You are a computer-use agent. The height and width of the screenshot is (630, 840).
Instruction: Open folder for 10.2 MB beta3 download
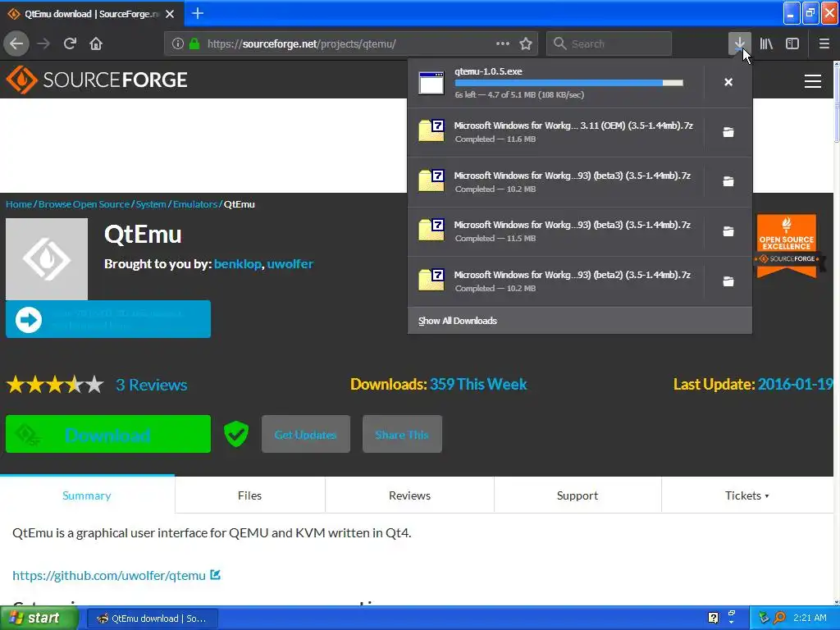[x=728, y=181]
